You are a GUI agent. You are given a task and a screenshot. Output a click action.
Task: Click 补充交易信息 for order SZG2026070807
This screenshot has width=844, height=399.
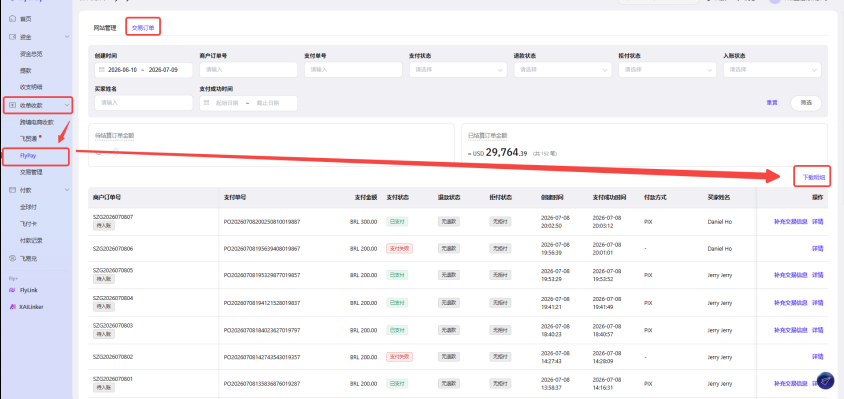[x=791, y=222]
